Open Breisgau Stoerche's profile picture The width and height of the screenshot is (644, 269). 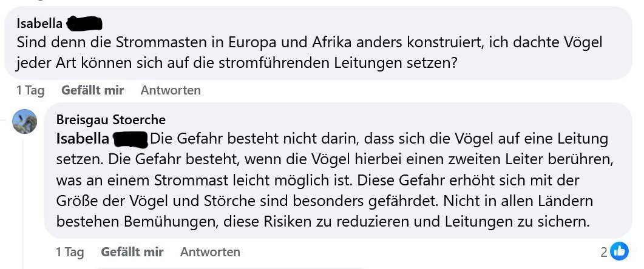25,121
